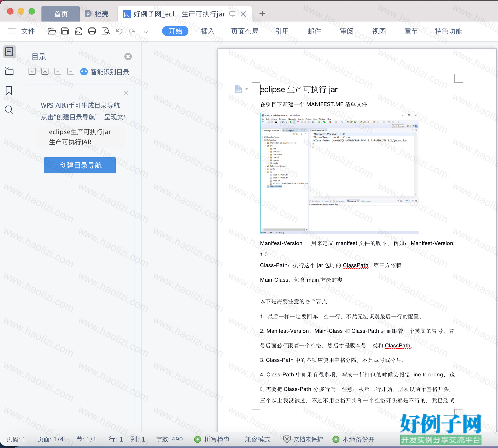Click the document title 'eclipse 生产可执行 jar'
Image resolution: width=498 pixels, height=448 pixels.
(x=299, y=89)
